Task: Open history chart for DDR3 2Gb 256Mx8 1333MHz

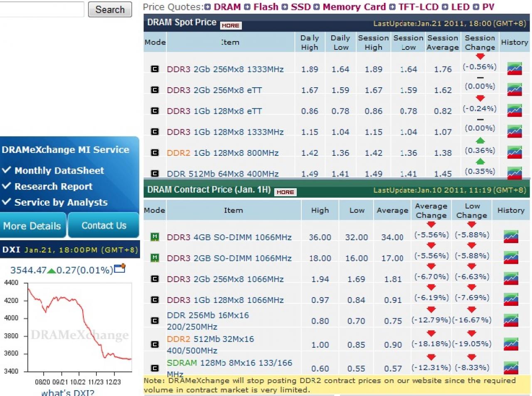Action: (x=515, y=68)
